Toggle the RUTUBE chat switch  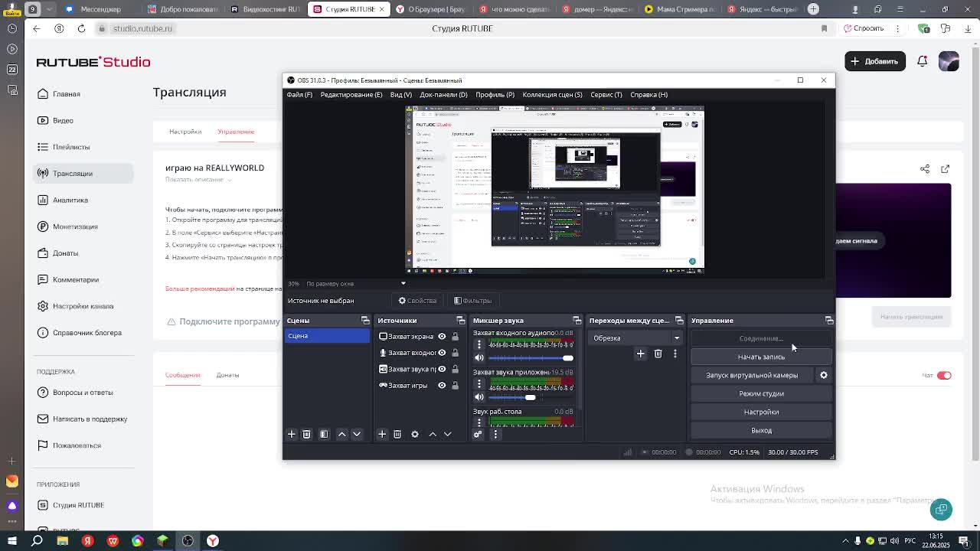pos(944,375)
